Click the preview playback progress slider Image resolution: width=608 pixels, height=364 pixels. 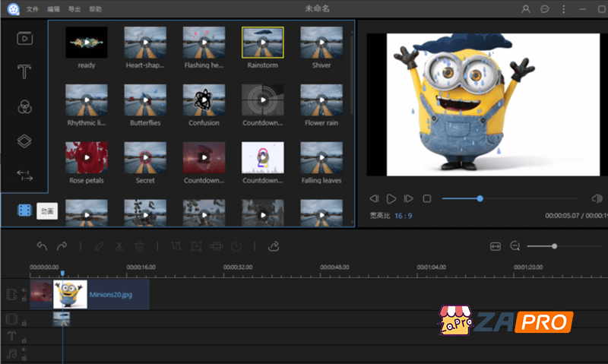tap(509, 198)
